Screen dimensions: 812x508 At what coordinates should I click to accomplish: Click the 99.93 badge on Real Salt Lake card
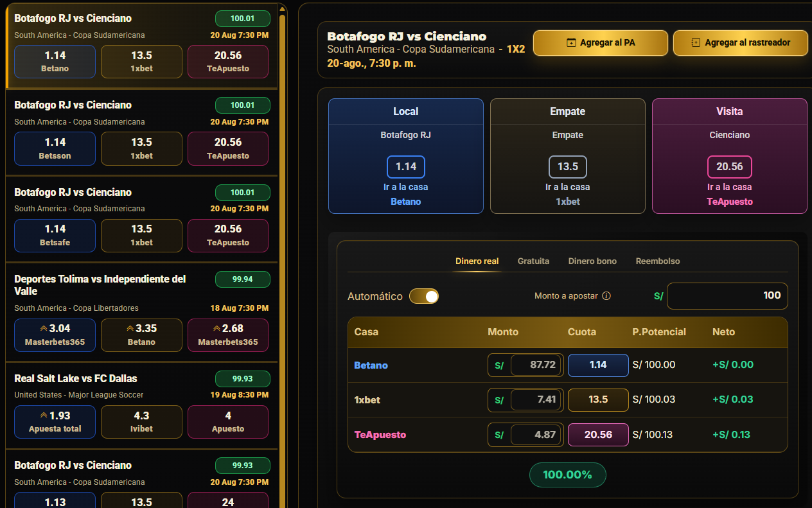coord(243,378)
